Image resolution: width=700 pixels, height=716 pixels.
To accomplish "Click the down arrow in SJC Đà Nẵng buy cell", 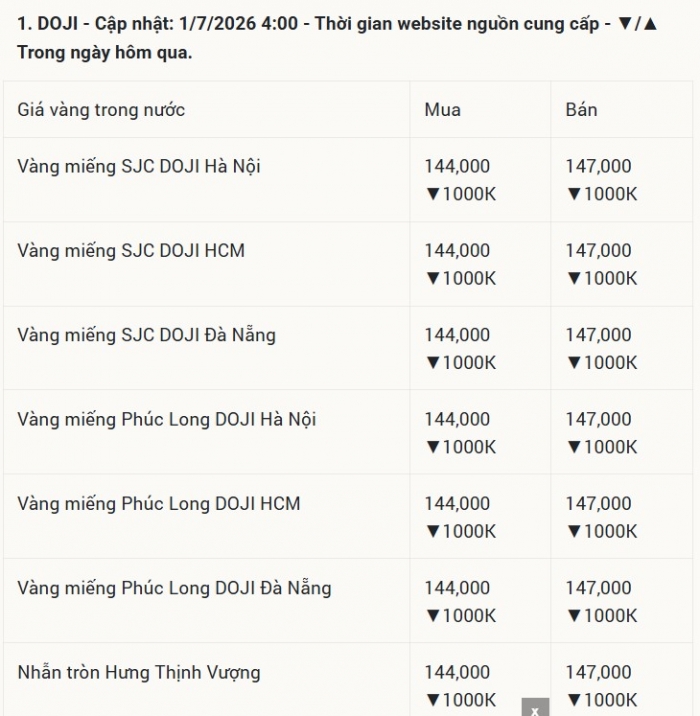I will [432, 363].
